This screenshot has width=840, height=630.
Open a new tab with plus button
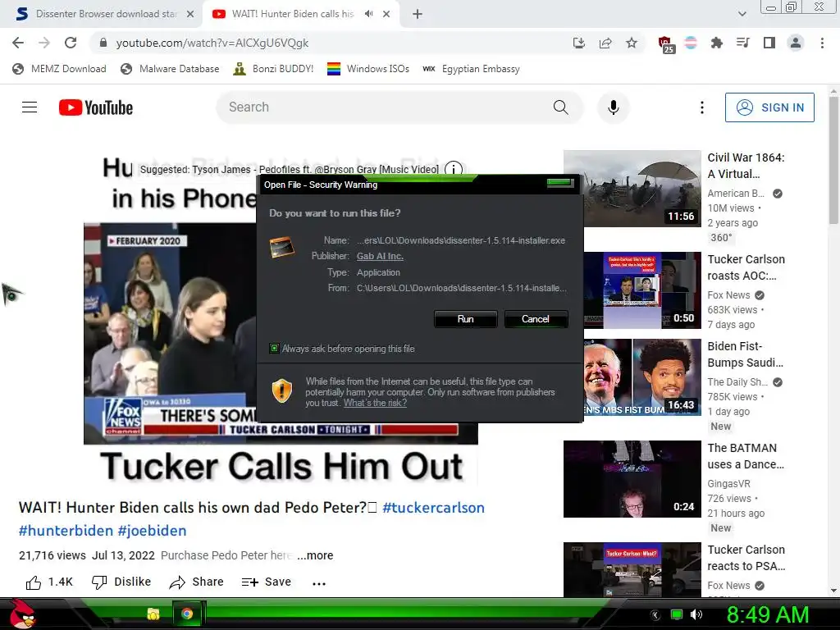point(418,14)
